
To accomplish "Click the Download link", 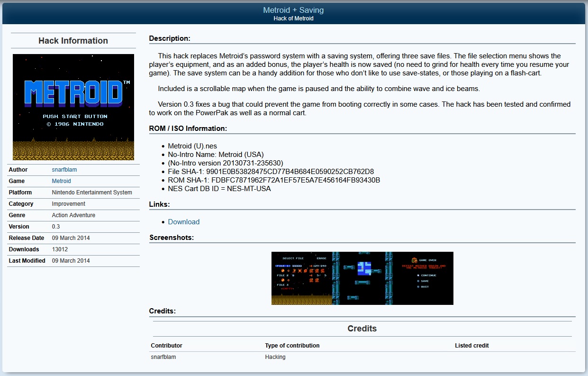I will click(x=184, y=222).
